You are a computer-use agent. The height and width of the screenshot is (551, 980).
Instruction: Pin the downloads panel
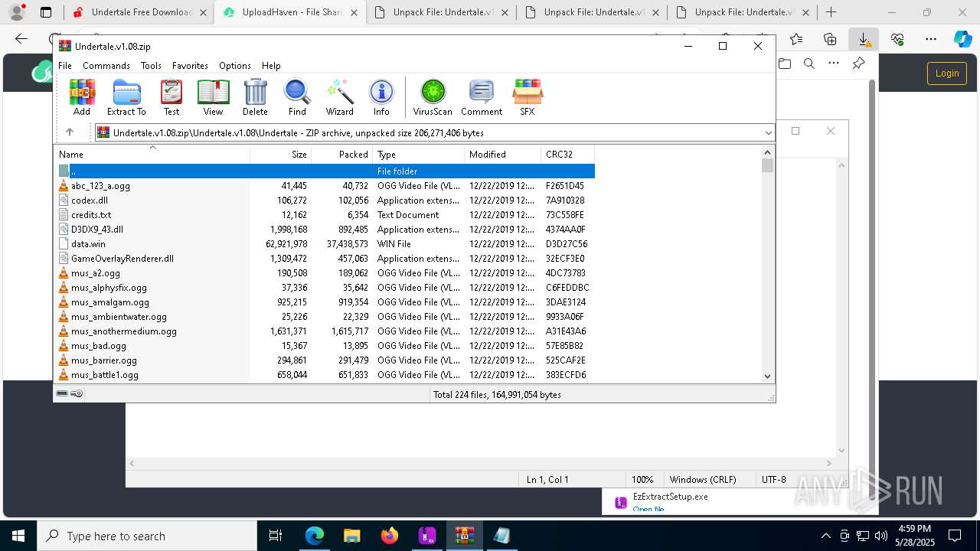858,64
